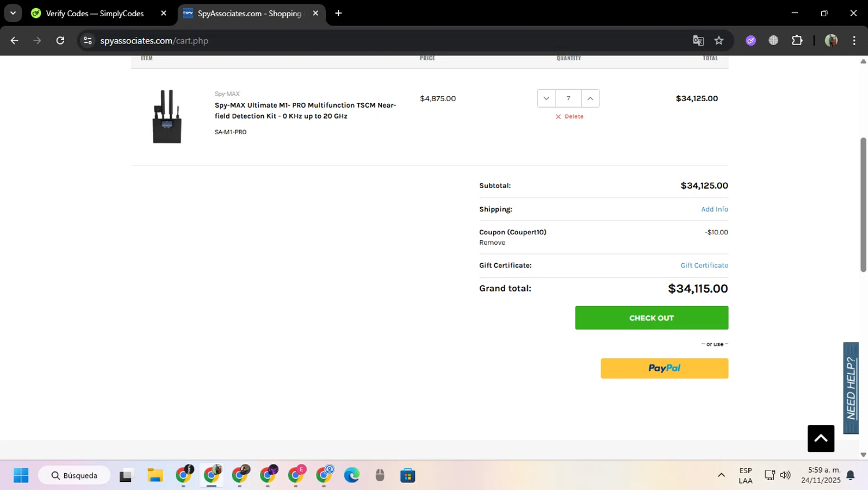Open the Extensions puzzle icon
This screenshot has width=868, height=490.
pyautogui.click(x=797, y=40)
